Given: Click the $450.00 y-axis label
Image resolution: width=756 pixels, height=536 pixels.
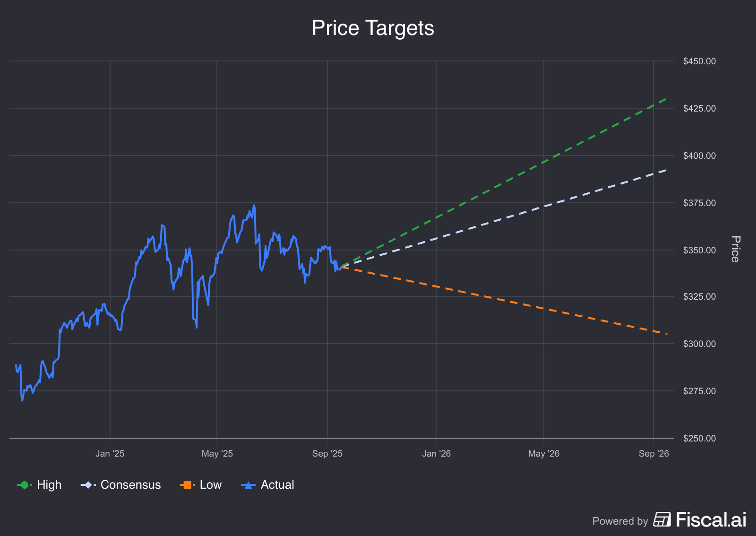Looking at the screenshot, I should point(699,61).
